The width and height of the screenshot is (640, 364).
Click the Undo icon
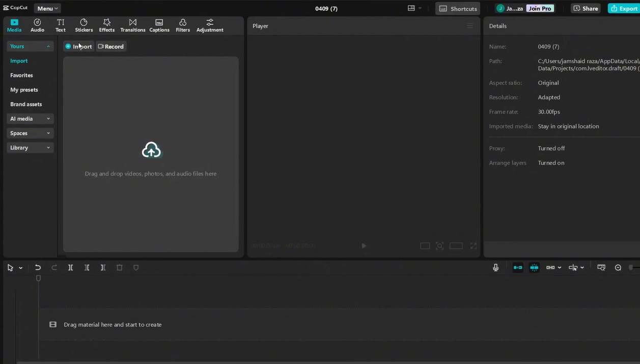point(38,268)
